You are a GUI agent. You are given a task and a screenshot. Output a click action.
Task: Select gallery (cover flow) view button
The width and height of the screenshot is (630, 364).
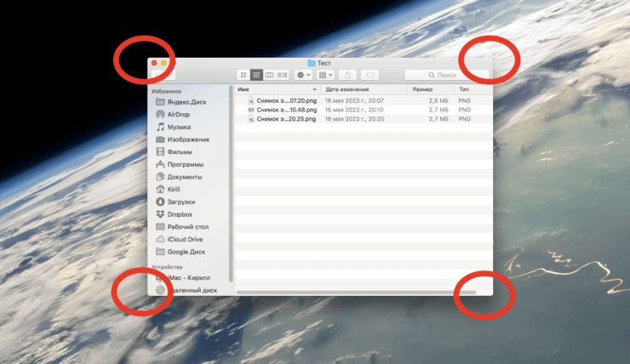tap(283, 75)
